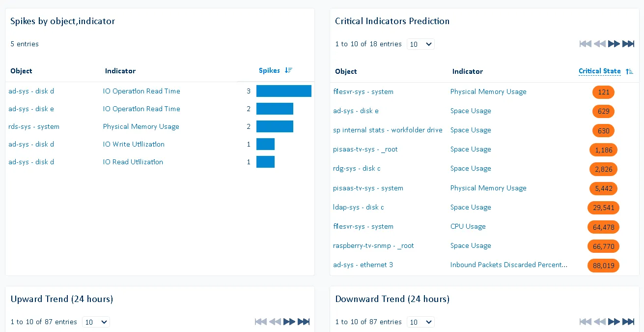Go to next page in Critical Indicators Prediction
This screenshot has width=644, height=332.
pos(614,44)
